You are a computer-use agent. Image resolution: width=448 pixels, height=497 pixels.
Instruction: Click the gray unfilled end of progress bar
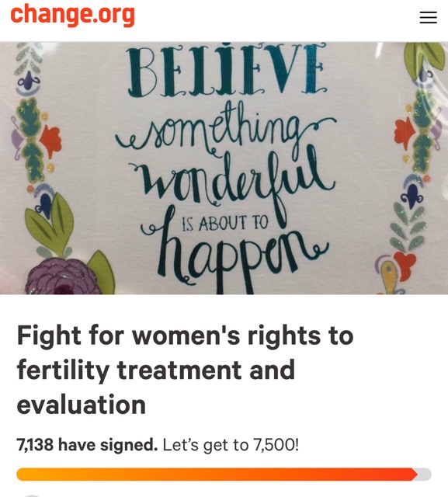click(x=425, y=474)
